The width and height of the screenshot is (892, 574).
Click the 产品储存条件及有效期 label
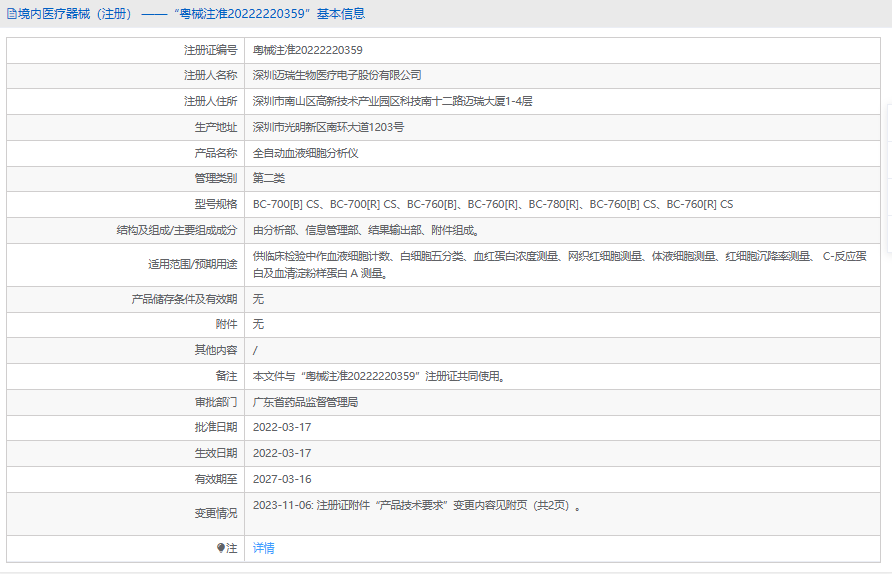click(x=184, y=299)
